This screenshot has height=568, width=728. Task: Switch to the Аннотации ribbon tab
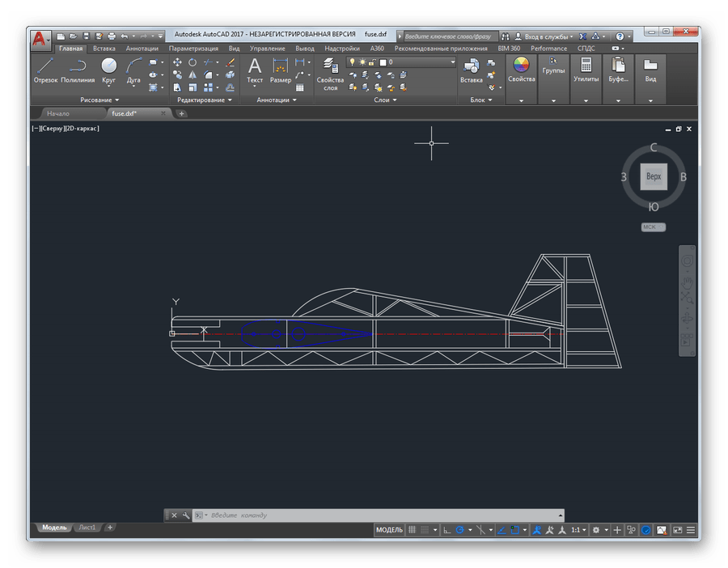142,49
